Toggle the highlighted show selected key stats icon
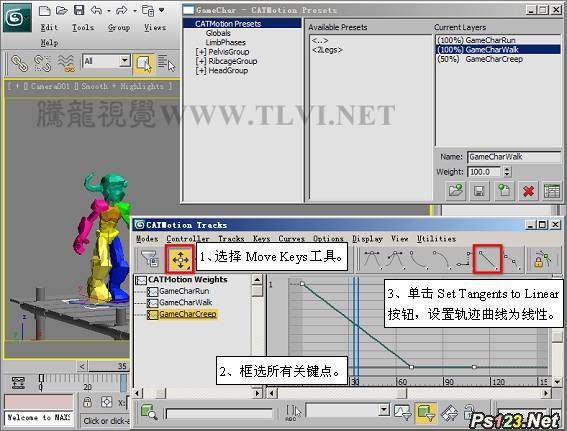Viewport: 567px width, 431px height. [x=426, y=412]
